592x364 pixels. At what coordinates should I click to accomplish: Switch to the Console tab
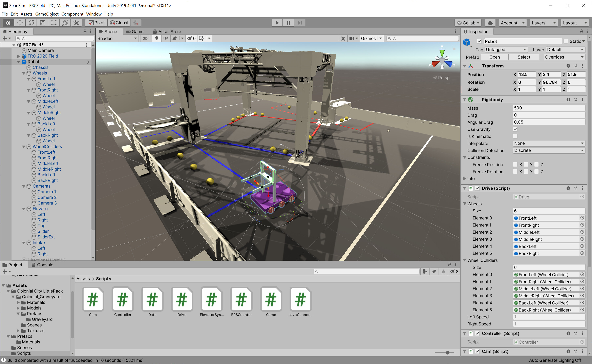pos(45,265)
